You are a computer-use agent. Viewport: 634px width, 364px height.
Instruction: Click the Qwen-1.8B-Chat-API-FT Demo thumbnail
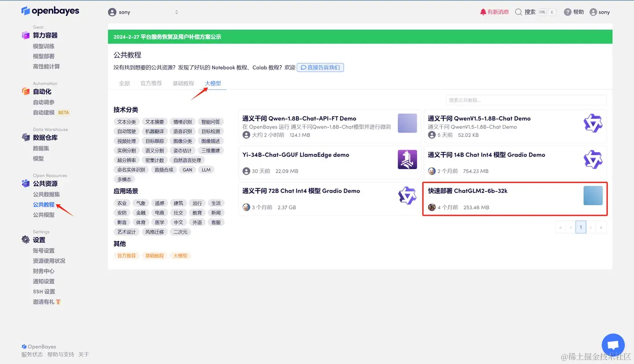pyautogui.click(x=407, y=123)
